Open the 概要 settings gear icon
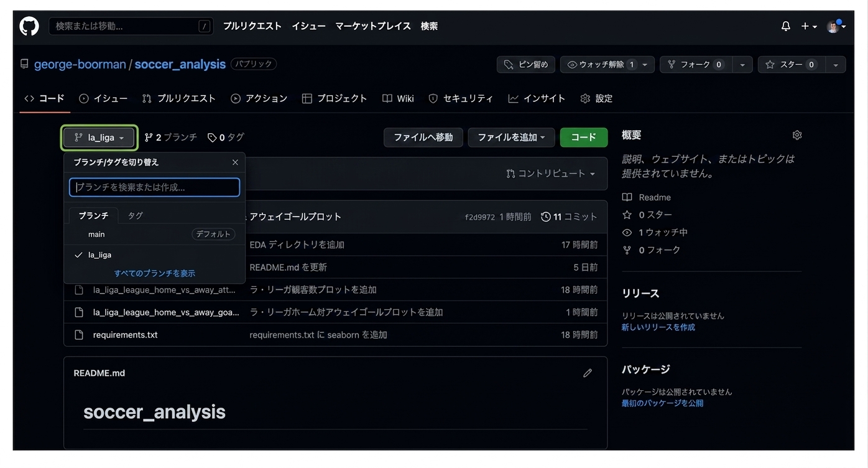 click(x=797, y=135)
